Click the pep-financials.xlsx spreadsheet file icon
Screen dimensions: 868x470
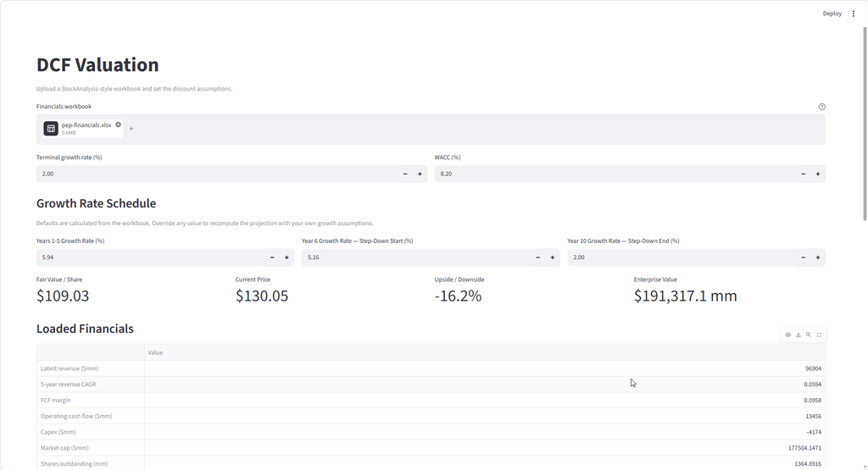click(51, 129)
